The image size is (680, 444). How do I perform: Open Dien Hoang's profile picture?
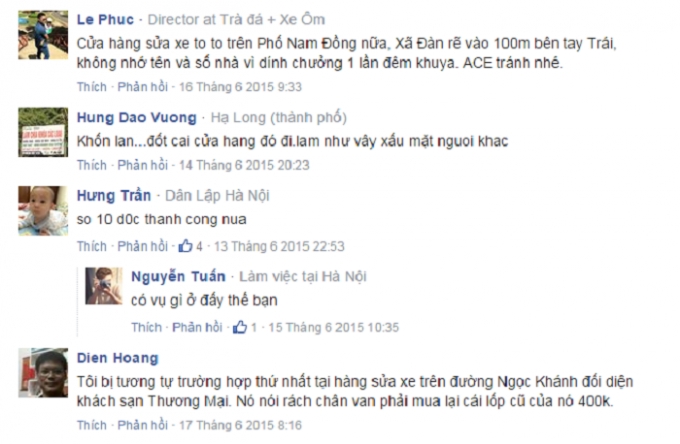point(43,373)
